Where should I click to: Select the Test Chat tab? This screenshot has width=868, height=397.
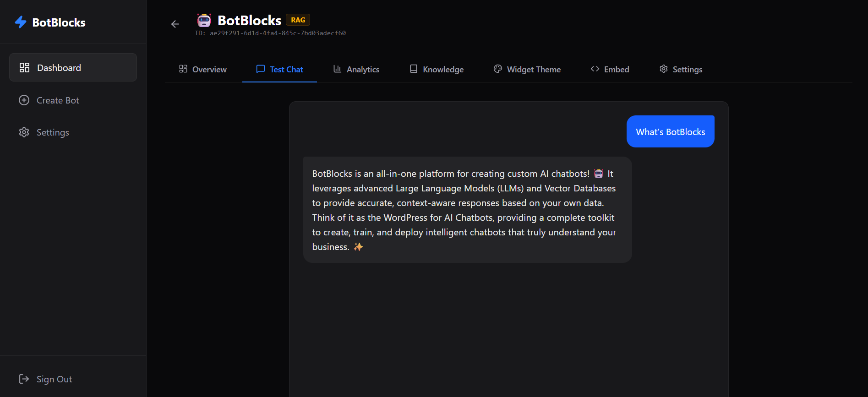[x=279, y=69]
